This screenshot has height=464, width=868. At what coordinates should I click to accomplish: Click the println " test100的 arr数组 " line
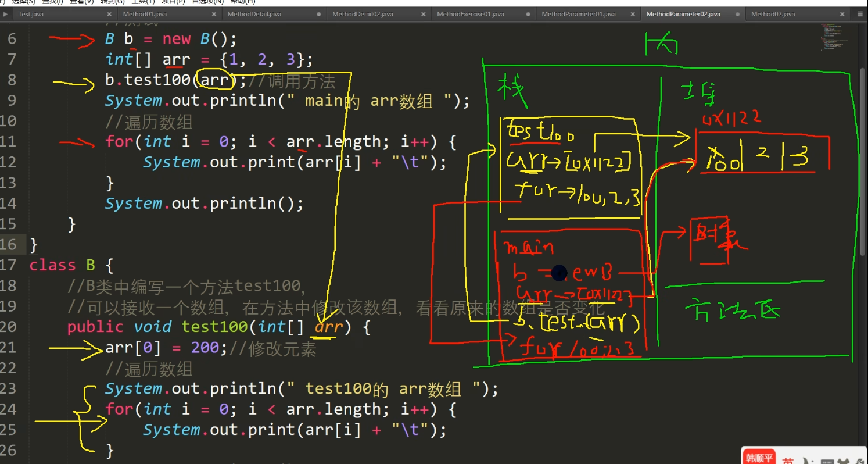click(302, 388)
